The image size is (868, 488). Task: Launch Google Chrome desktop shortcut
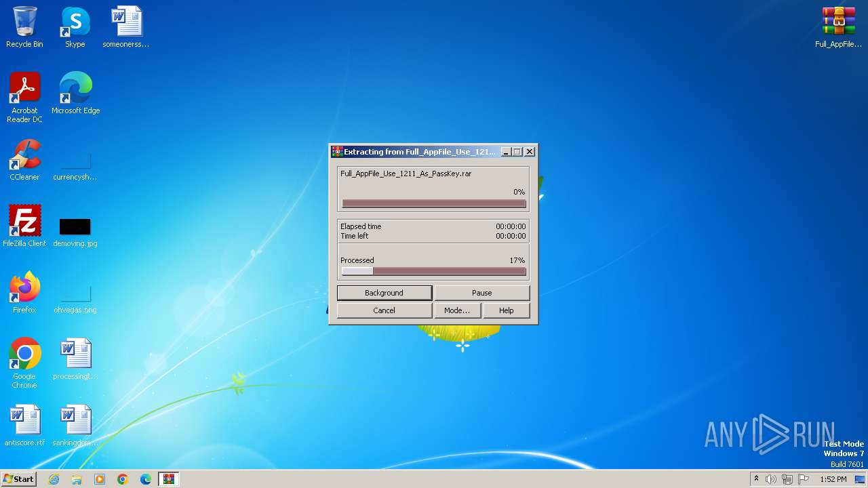pyautogui.click(x=24, y=363)
